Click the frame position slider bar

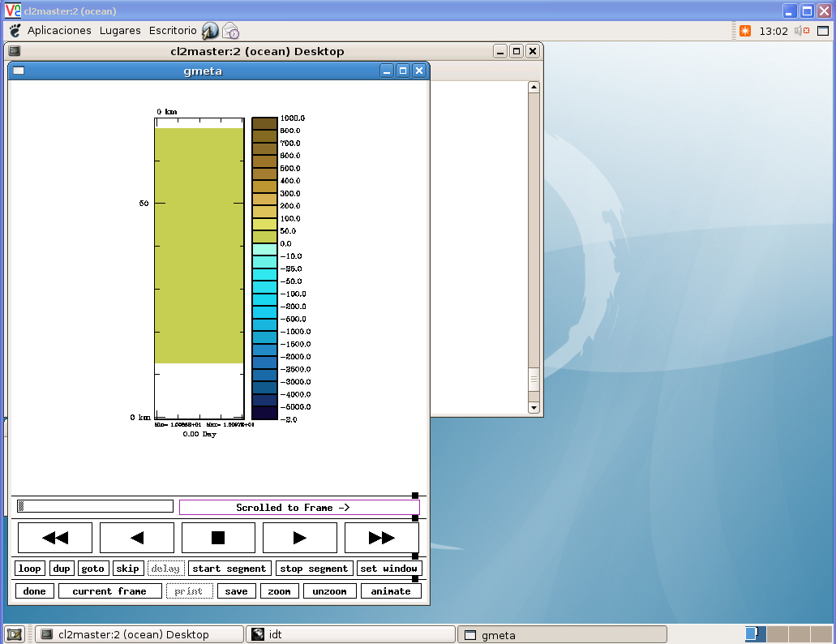click(x=95, y=507)
